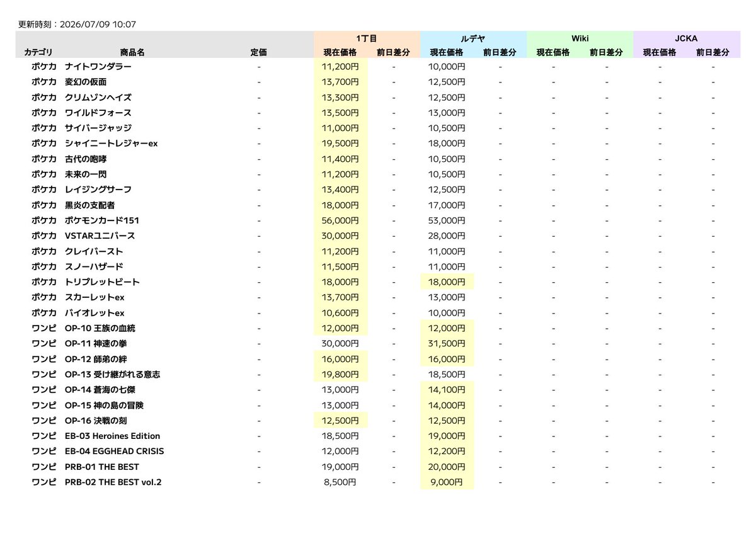Screen dimensions: 756x534
Task: Select the OP-13 受け継がれる意志 product name
Action: pos(112,374)
